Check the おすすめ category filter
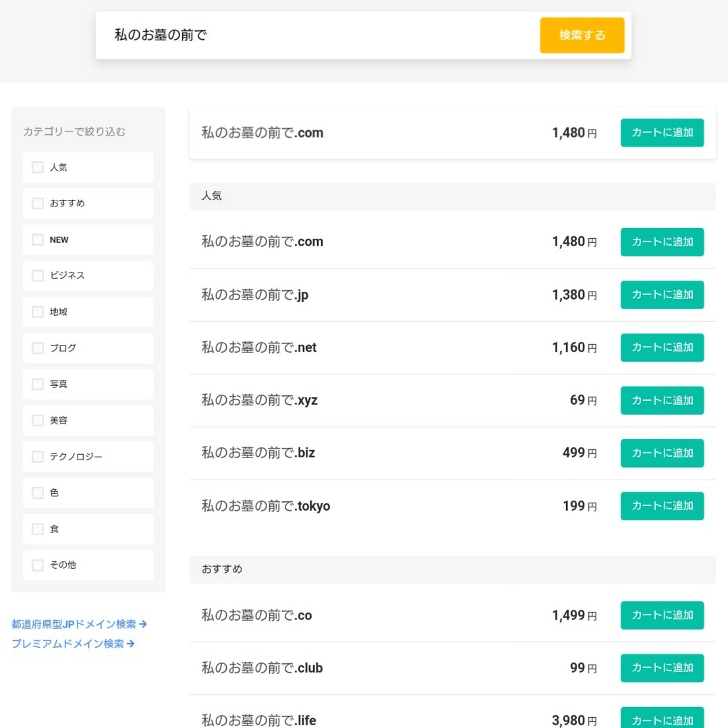This screenshot has width=728, height=728. pos(38,203)
